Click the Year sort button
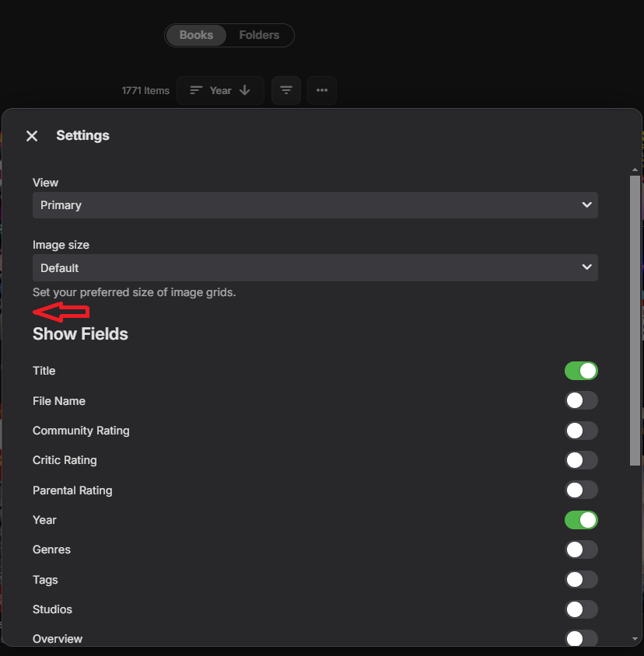This screenshot has height=656, width=644. coord(220,90)
